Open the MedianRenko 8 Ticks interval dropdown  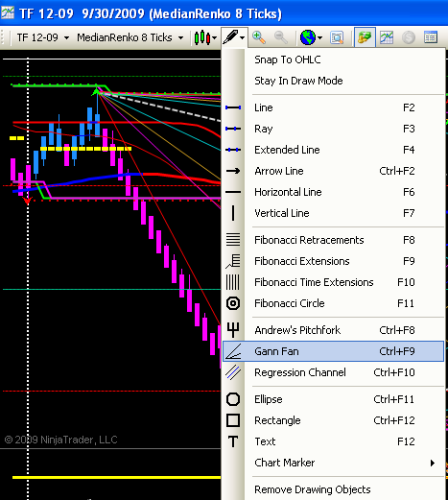point(130,37)
